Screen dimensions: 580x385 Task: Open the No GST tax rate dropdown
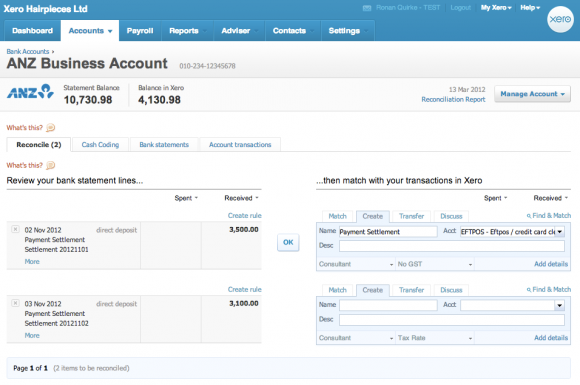435,264
